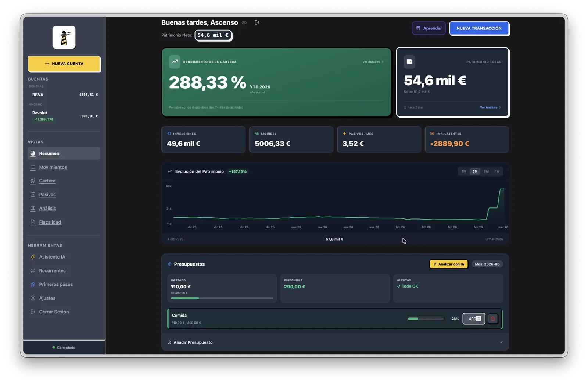Click the Fiscalidad document icon
Screen dimensions: 588x384
pos(33,222)
